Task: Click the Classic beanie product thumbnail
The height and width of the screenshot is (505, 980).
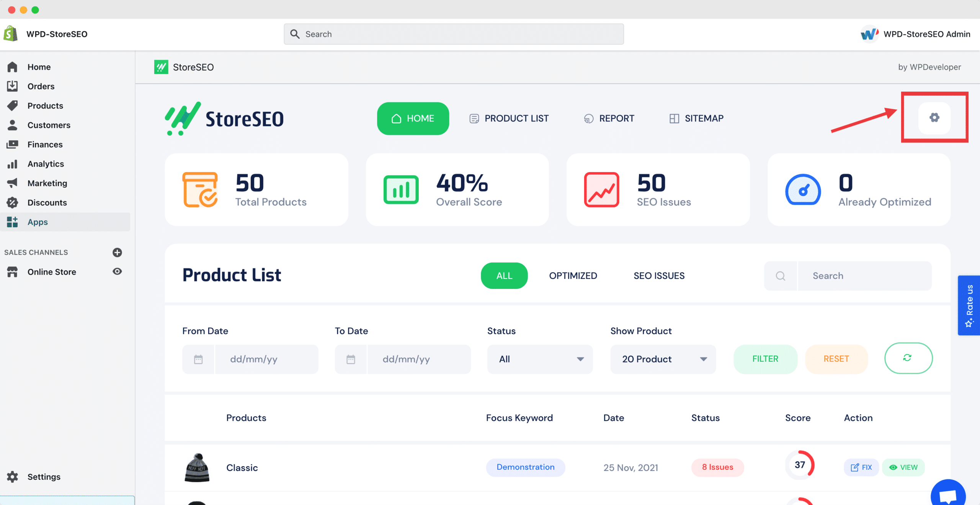Action: coord(197,467)
